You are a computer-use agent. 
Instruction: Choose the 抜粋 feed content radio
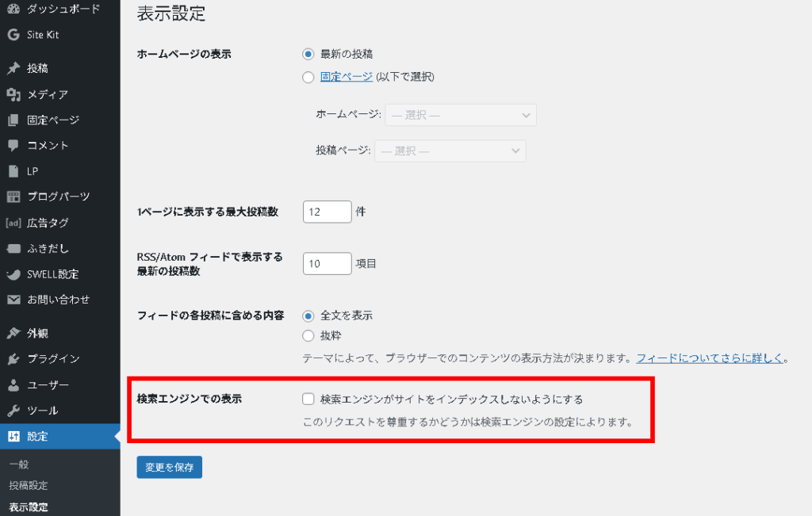pos(308,336)
